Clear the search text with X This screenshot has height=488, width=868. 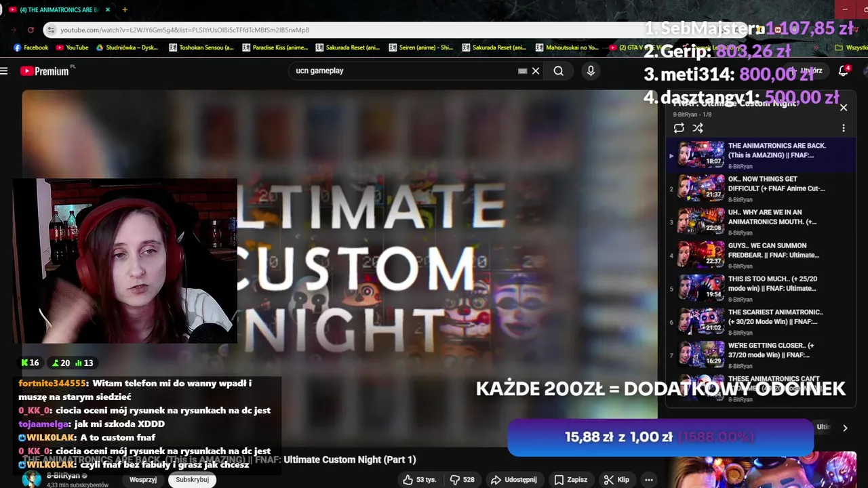pyautogui.click(x=536, y=70)
